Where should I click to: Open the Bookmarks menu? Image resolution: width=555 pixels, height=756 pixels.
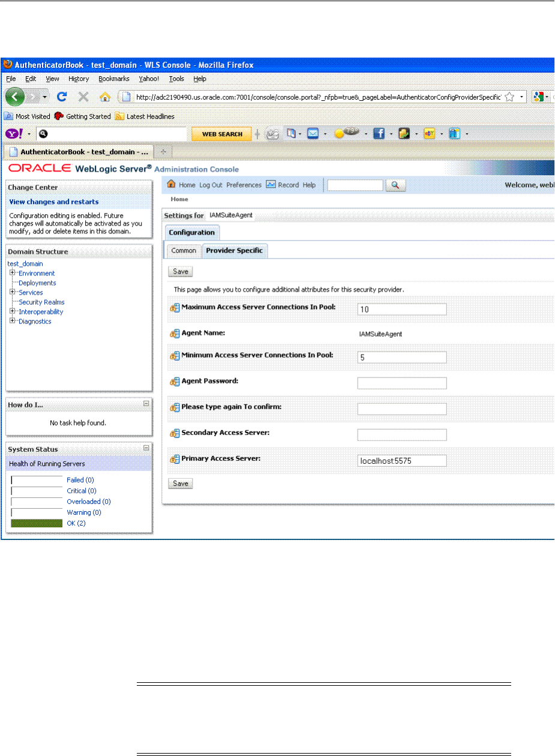point(114,79)
